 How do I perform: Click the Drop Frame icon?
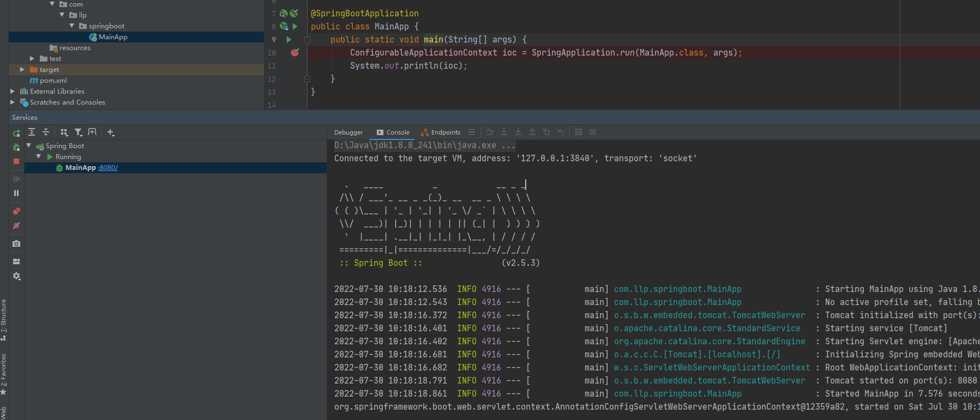pos(546,132)
